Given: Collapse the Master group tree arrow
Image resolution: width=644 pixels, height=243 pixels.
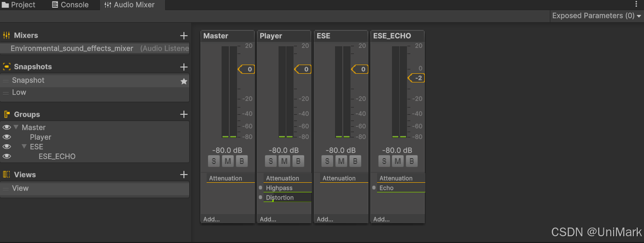Looking at the screenshot, I should (16, 127).
